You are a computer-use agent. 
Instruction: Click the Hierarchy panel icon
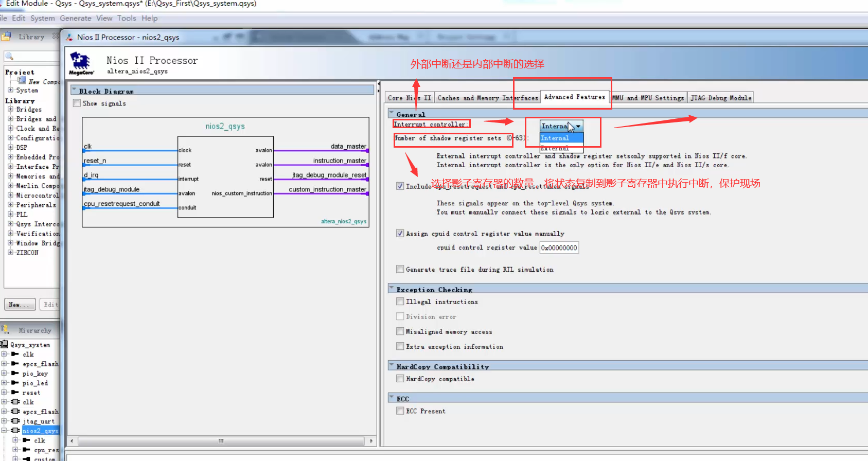pos(5,330)
